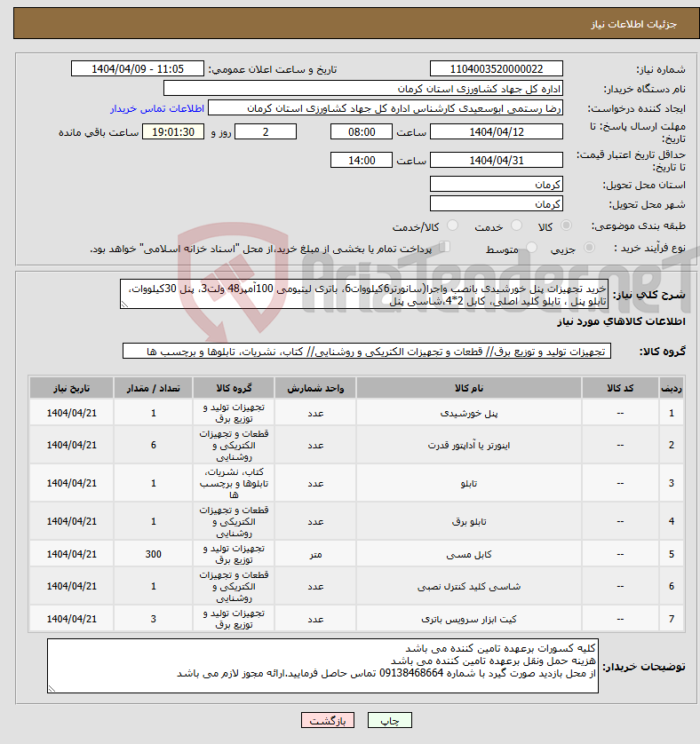Viewport: 700px width, 744px height.
Task: Click the buyer organization name field
Action: click(363, 89)
